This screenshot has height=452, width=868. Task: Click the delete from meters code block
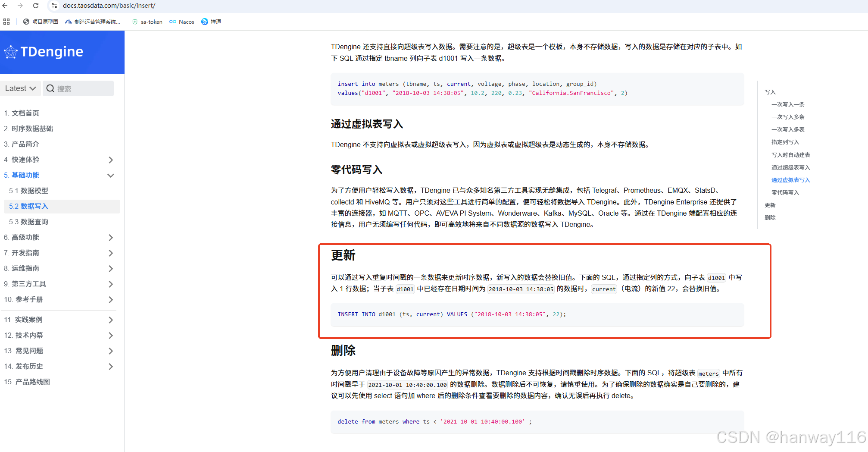coord(537,422)
